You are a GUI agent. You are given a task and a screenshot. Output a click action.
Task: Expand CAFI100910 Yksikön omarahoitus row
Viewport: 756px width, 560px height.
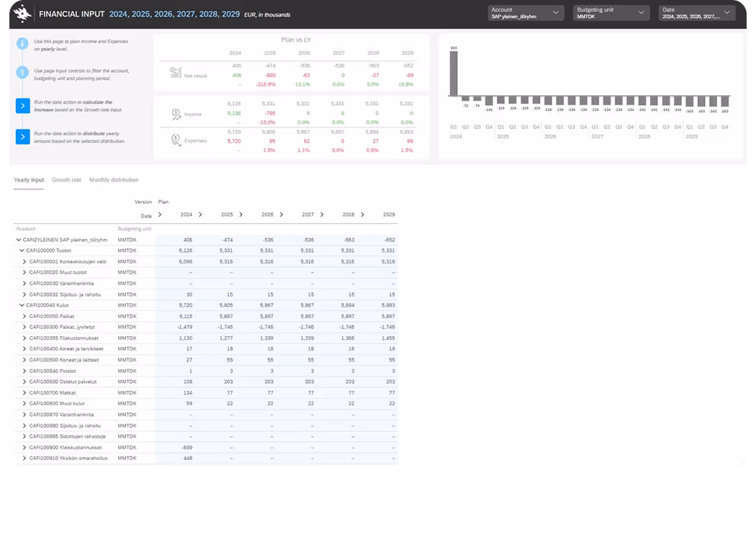[24, 459]
